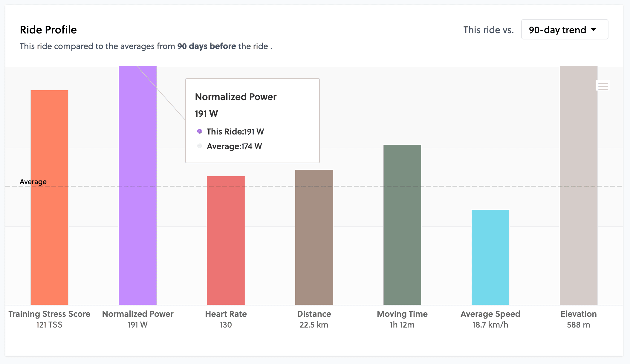Click the Average dashed line label
The height and width of the screenshot is (364, 630).
33,182
